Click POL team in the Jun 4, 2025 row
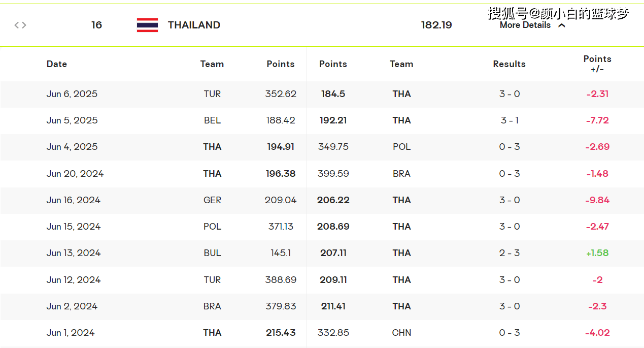644x348 pixels. point(401,147)
